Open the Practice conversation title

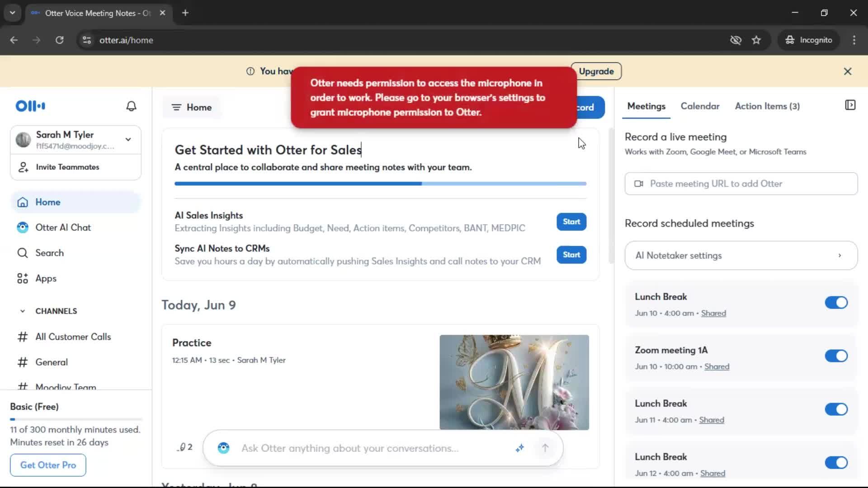pyautogui.click(x=192, y=343)
